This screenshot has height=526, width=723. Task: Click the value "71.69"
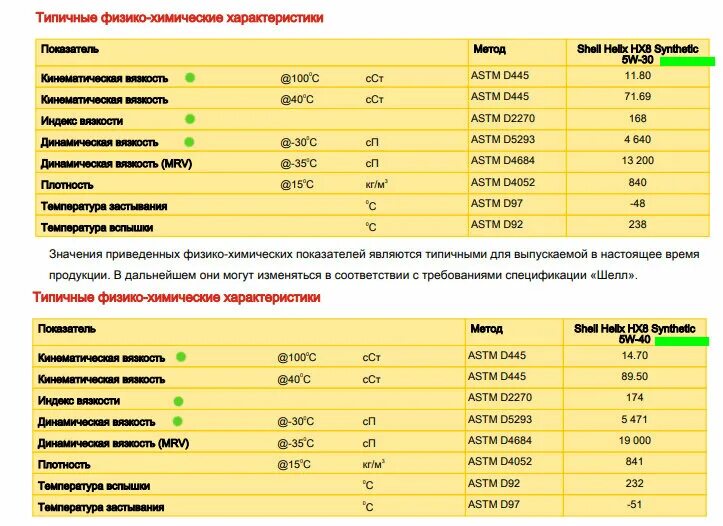637,97
